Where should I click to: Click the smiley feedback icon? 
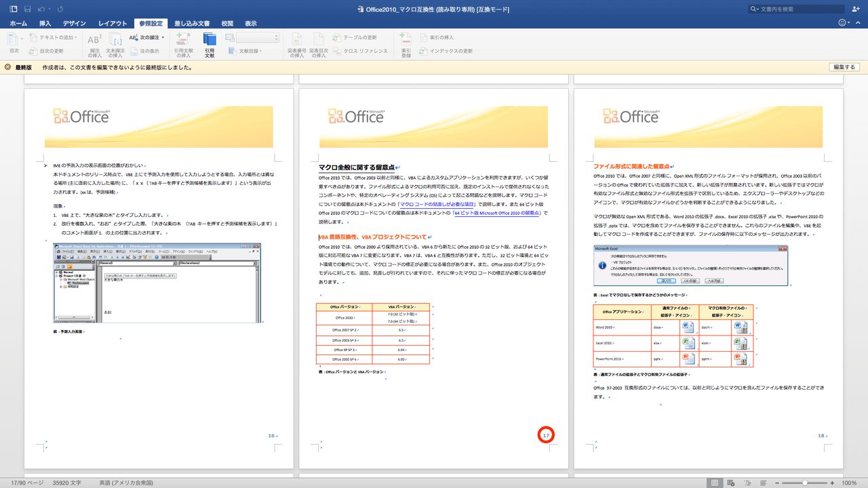(x=843, y=23)
